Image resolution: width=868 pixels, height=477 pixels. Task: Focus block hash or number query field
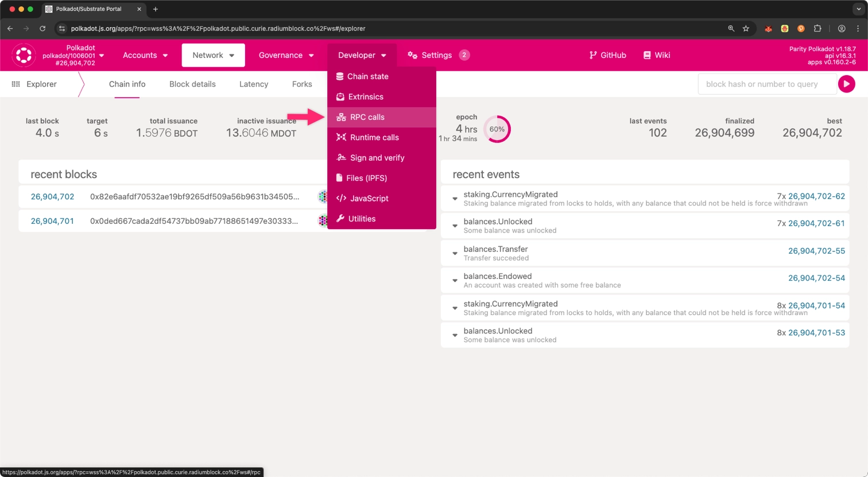(x=767, y=84)
